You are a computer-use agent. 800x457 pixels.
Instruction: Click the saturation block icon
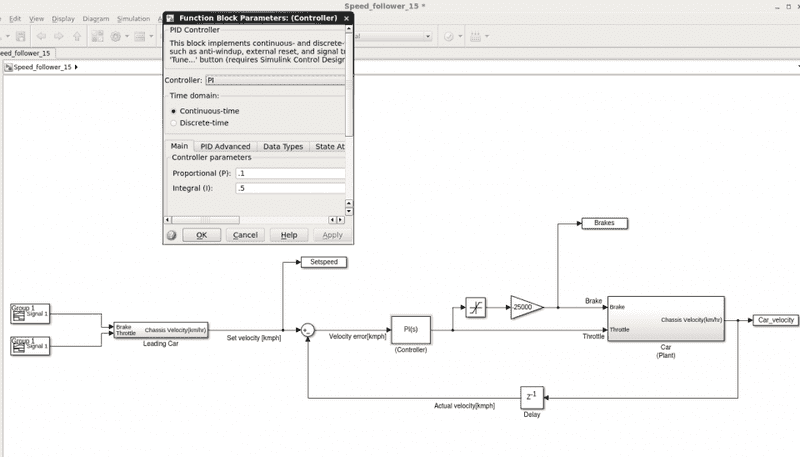click(475, 308)
